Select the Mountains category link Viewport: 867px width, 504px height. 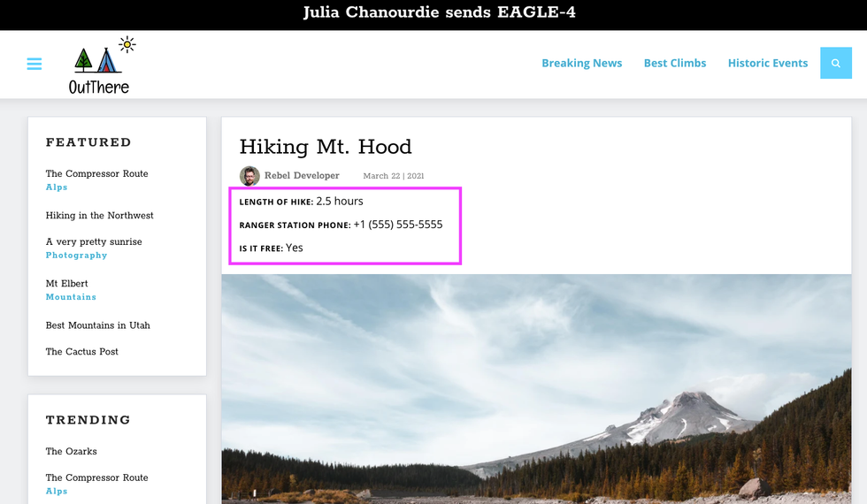point(71,297)
